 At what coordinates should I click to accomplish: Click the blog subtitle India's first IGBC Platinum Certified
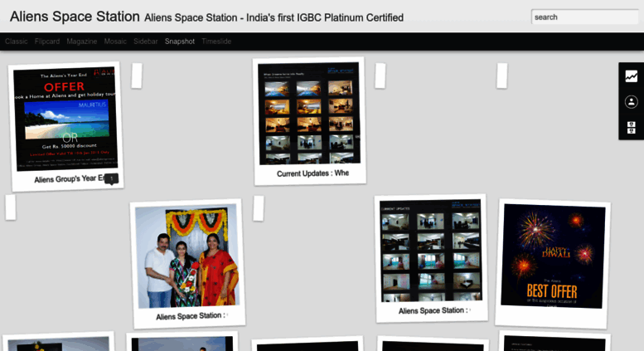274,17
